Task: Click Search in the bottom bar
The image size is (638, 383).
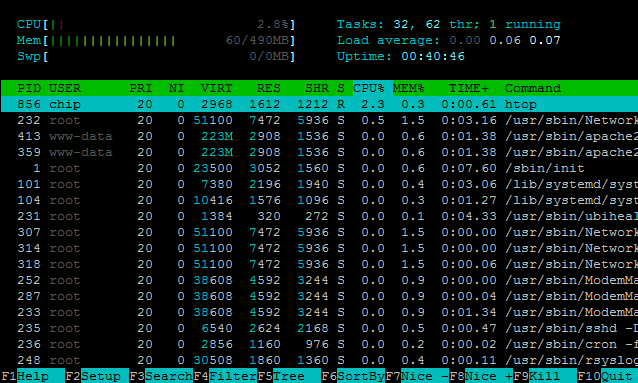Action: click(168, 376)
